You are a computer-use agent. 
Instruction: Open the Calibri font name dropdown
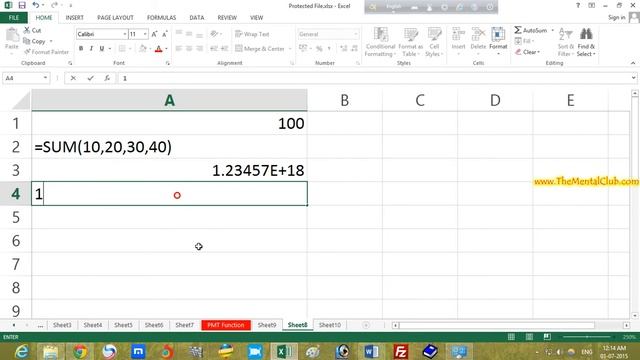(124, 34)
